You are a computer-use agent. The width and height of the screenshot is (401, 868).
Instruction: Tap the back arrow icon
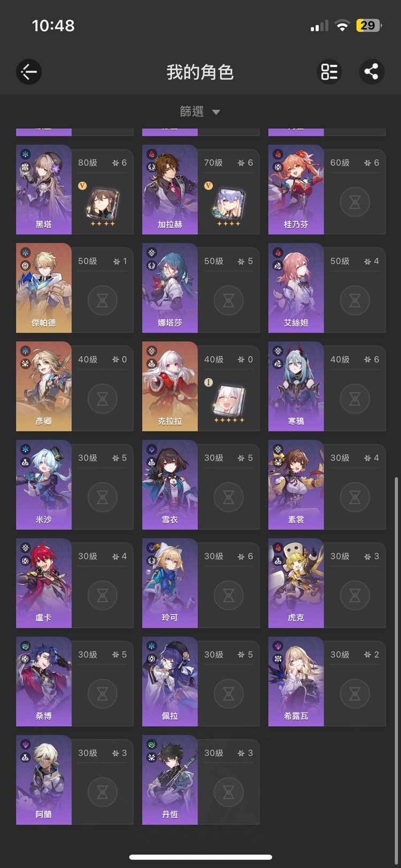point(29,72)
